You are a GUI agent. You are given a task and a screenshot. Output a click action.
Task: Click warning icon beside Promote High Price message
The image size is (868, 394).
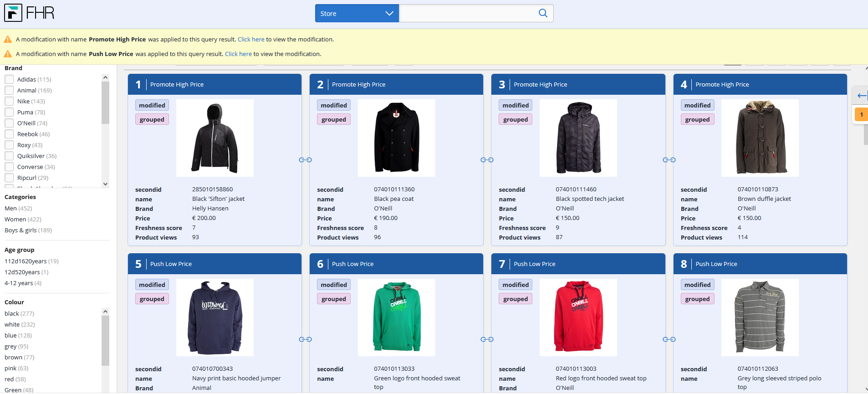(x=8, y=39)
